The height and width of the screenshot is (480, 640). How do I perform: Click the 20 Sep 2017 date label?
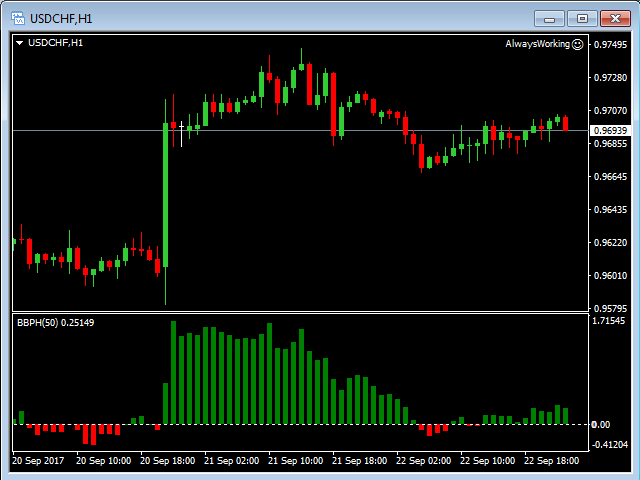[38, 461]
